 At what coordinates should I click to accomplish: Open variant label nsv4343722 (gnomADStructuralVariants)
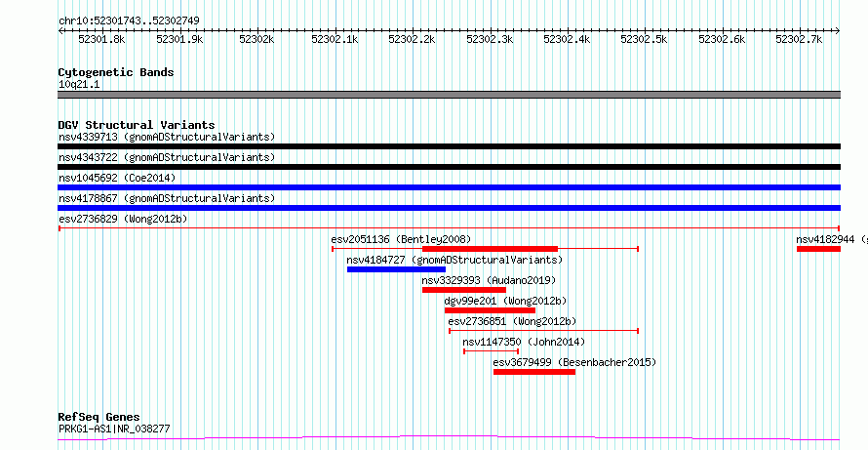(167, 157)
